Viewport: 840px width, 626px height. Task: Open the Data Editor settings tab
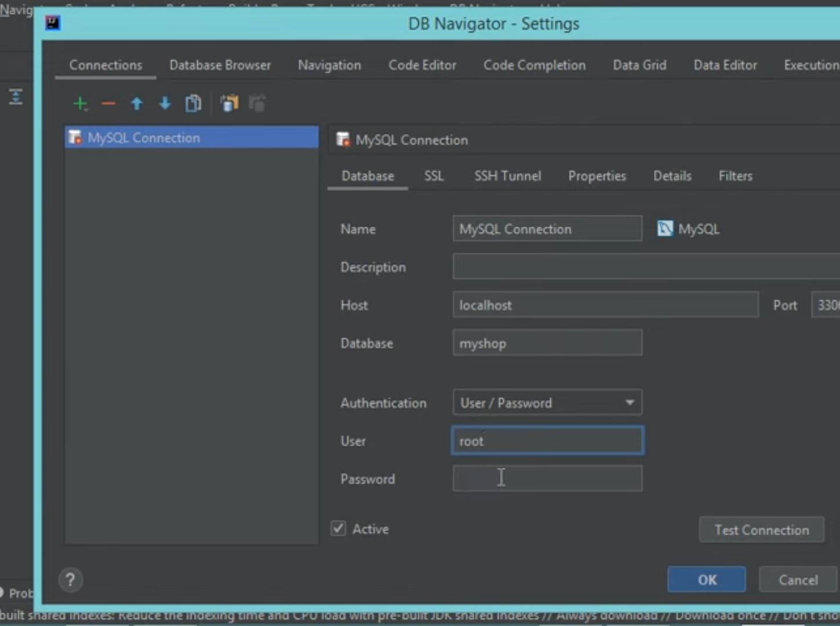tap(725, 65)
